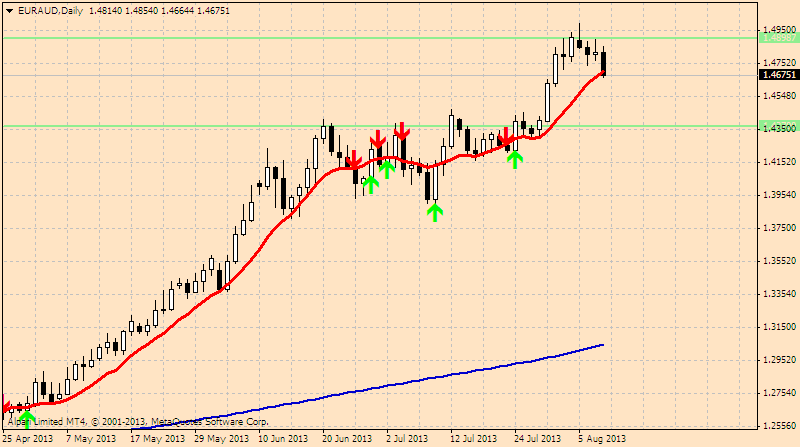Click the 24 Jul 2013 date label
Screen dimensions: 800x447
[x=537, y=439]
